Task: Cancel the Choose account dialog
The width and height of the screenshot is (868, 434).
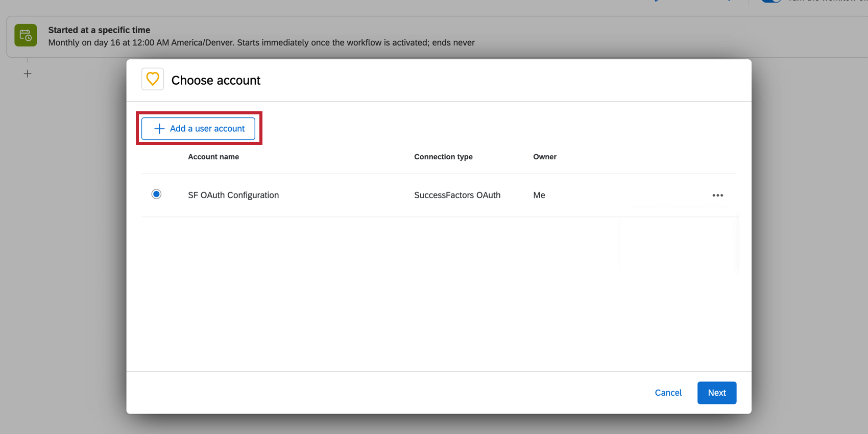Action: point(668,393)
